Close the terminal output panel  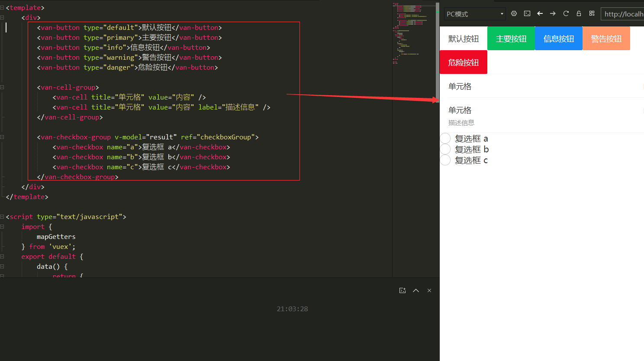pyautogui.click(x=429, y=290)
